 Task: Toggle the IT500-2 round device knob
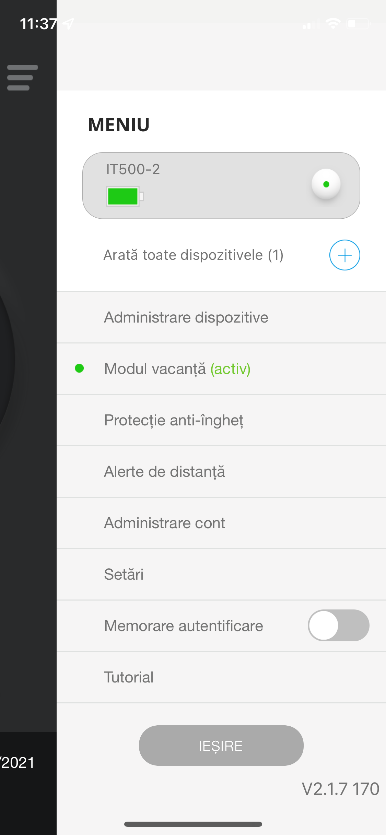[326, 184]
